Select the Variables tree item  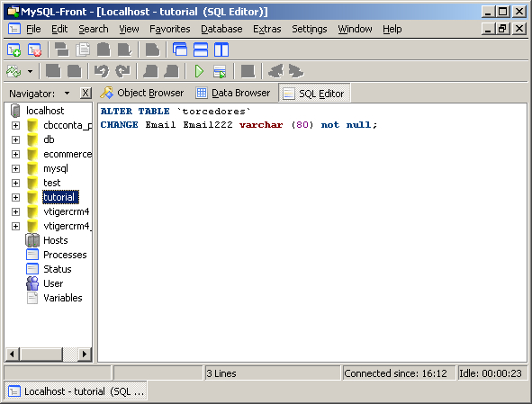(x=63, y=298)
